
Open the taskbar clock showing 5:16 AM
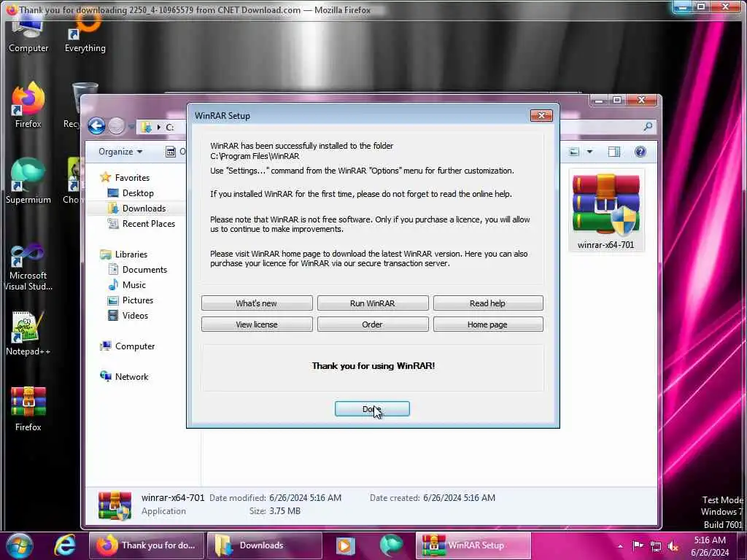tap(710, 546)
